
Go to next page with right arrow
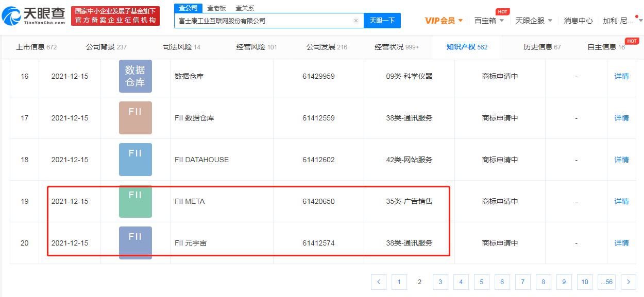click(628, 282)
